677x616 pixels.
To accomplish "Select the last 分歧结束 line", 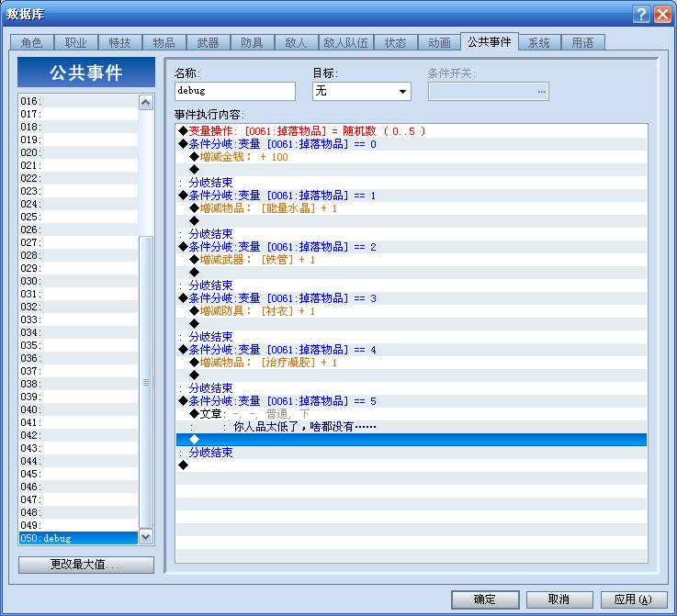I will point(412,453).
